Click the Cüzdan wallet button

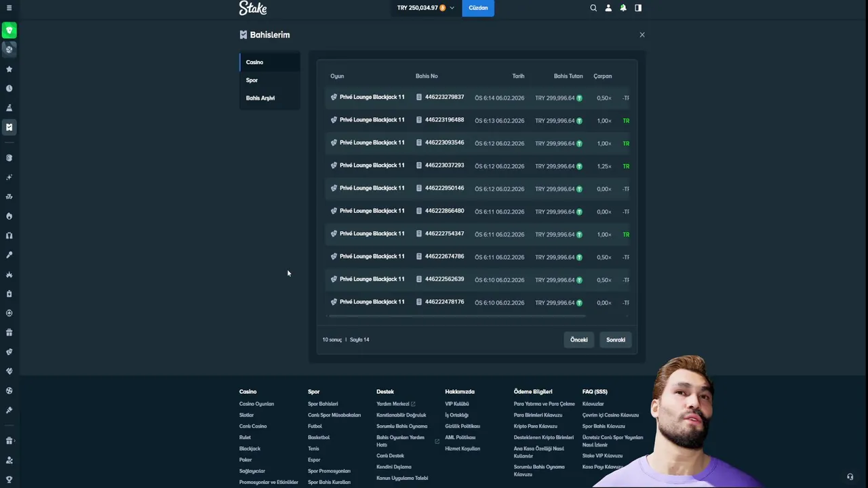coord(478,8)
